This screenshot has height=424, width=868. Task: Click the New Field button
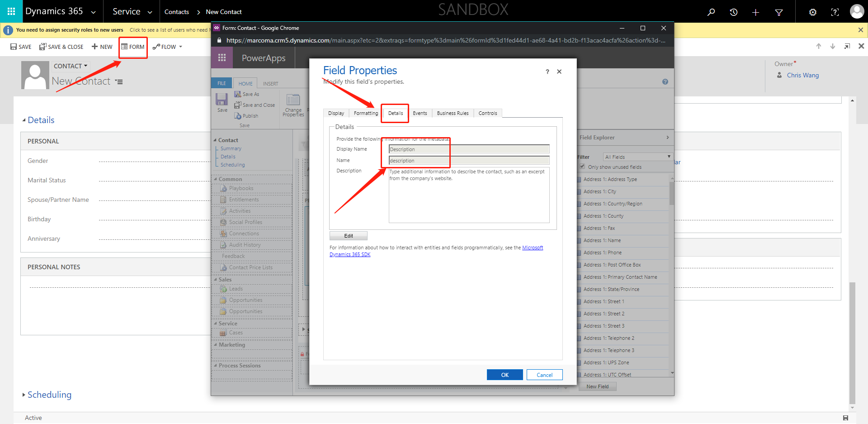pos(597,386)
